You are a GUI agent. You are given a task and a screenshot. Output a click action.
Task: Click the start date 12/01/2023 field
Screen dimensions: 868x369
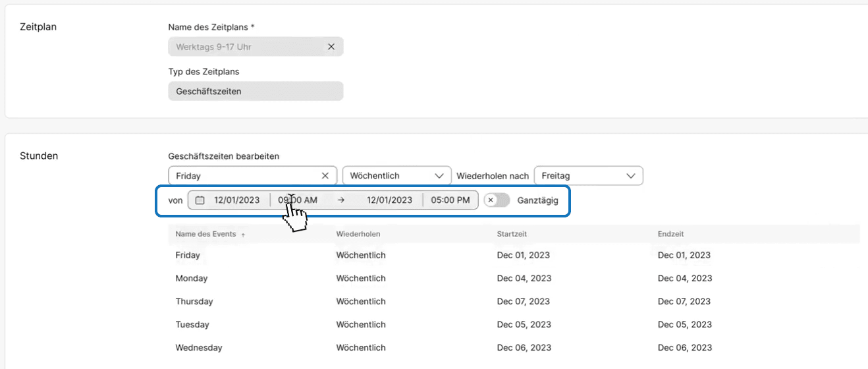[x=236, y=200]
